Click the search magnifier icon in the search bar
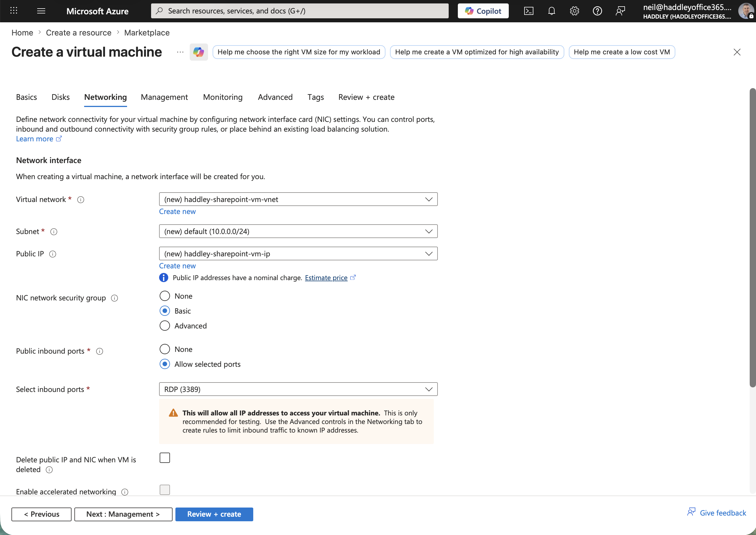 click(x=159, y=11)
